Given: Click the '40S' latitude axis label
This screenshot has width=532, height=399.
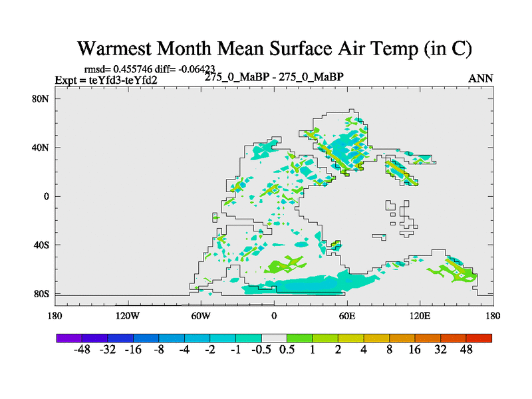Looking at the screenshot, I should coord(42,245).
